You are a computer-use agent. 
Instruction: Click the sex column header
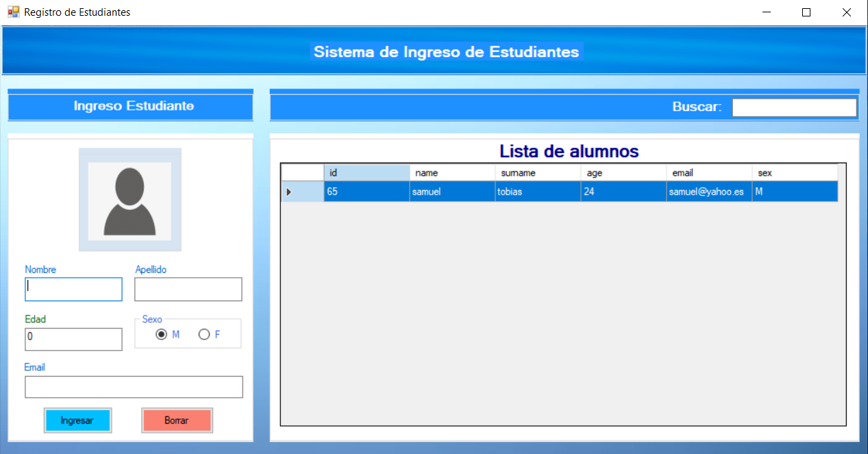click(x=795, y=173)
